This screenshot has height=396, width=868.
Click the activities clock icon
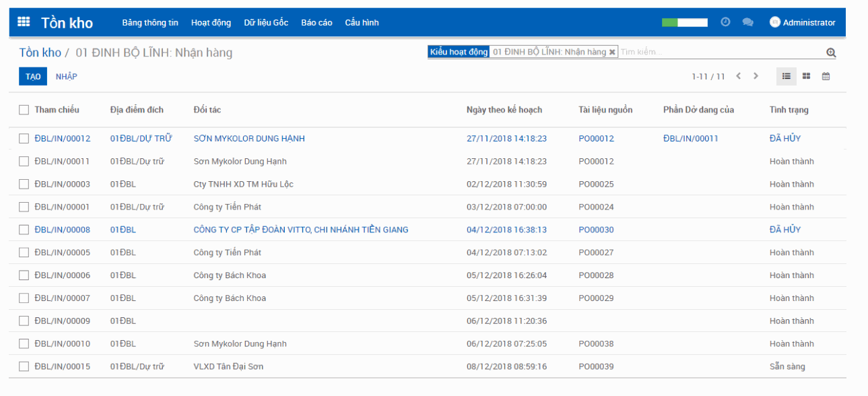(x=725, y=21)
